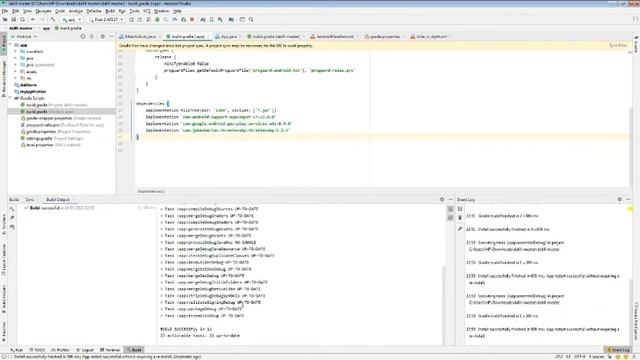Click the Open folder icon in main toolbar

pyautogui.click(x=5, y=20)
